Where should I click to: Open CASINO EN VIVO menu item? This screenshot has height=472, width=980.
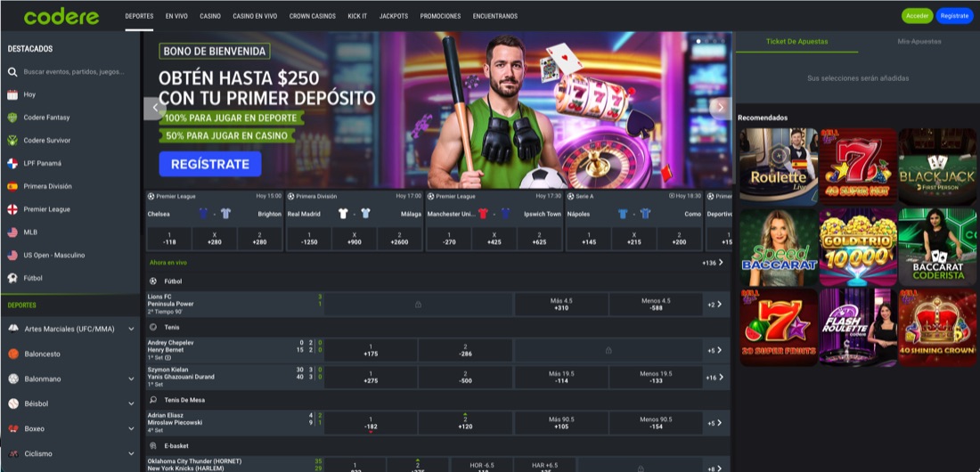click(x=255, y=16)
